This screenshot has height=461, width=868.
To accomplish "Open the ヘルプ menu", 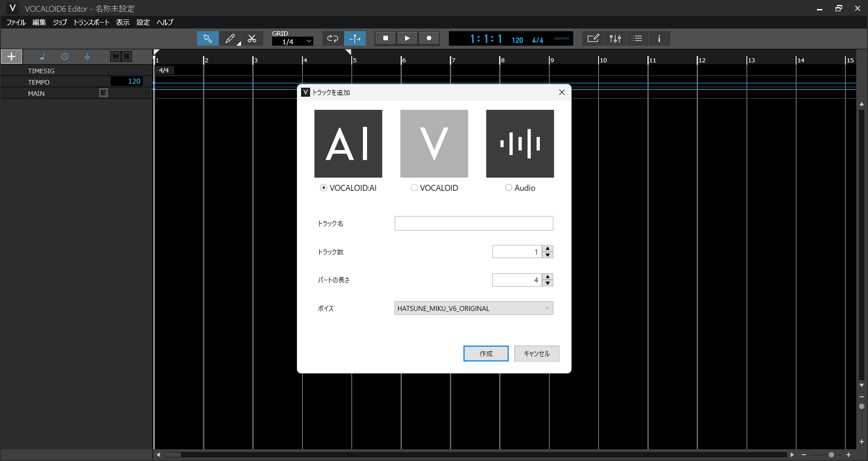I will pyautogui.click(x=165, y=22).
